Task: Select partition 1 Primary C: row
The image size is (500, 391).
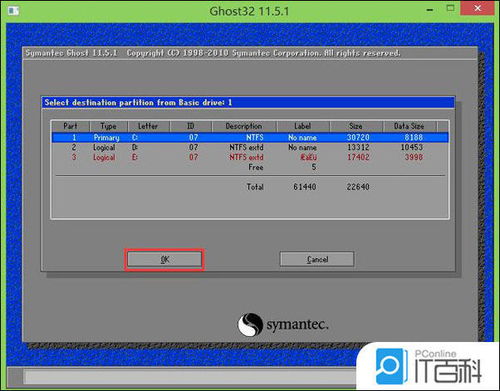Action: (x=250, y=137)
